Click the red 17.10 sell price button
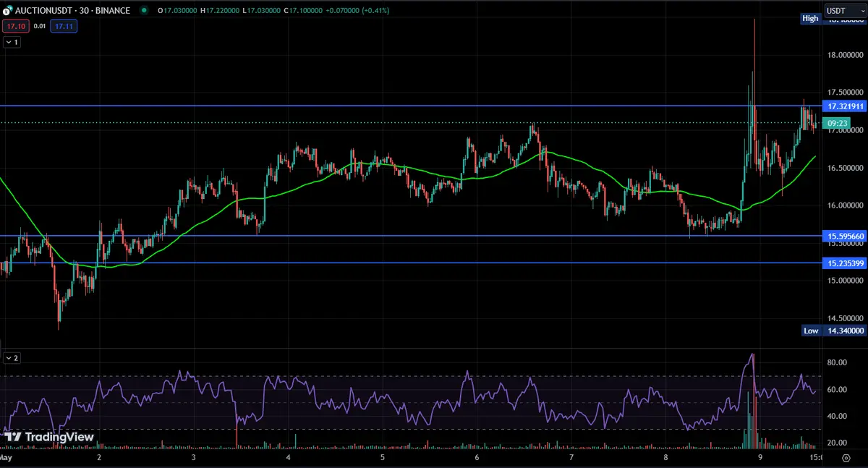This screenshot has height=468, width=868. [14, 26]
